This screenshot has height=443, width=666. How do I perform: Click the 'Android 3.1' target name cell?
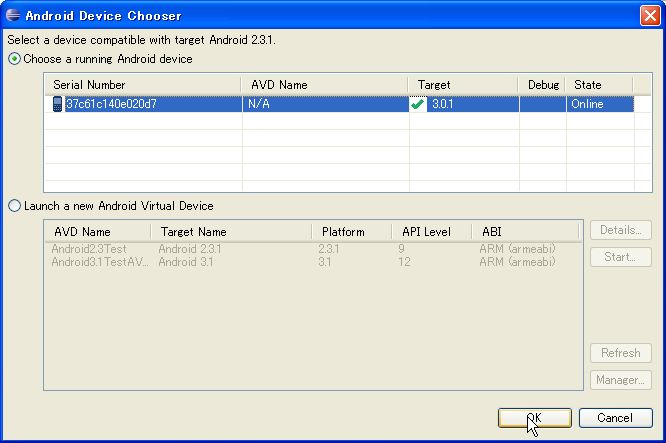[x=186, y=262]
